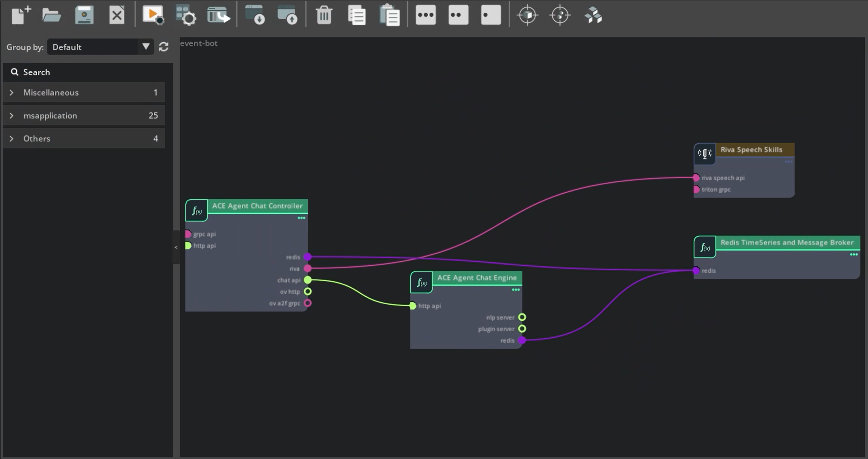The width and height of the screenshot is (868, 459).
Task: Open Riva Speech Skills options dots
Action: click(788, 162)
